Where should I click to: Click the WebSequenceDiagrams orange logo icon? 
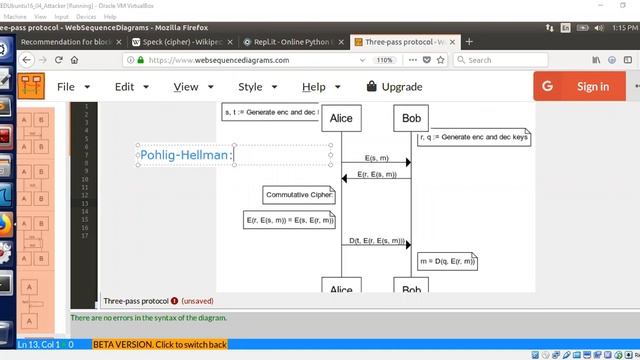[x=31, y=86]
